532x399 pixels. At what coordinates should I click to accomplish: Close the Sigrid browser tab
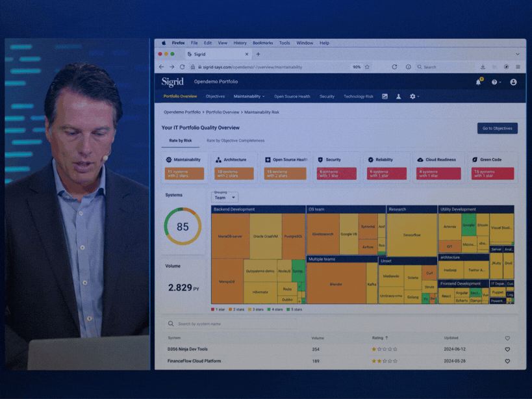tap(247, 55)
